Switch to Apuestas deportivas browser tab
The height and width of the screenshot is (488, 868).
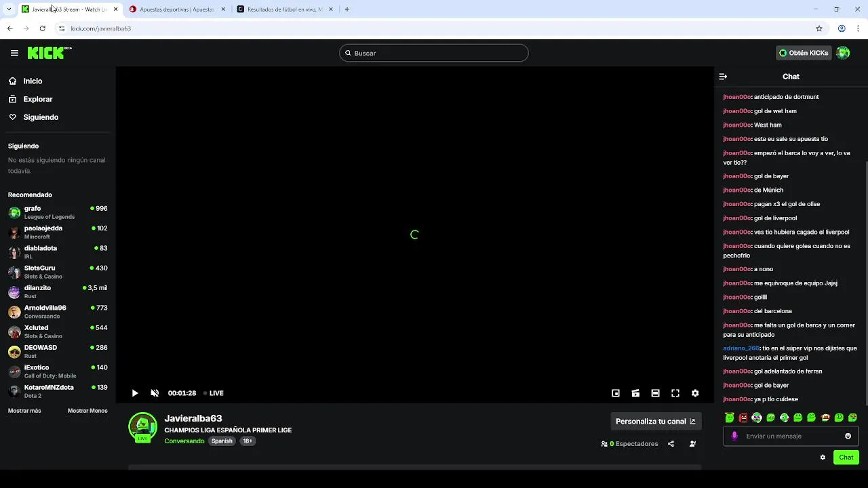[x=178, y=9]
